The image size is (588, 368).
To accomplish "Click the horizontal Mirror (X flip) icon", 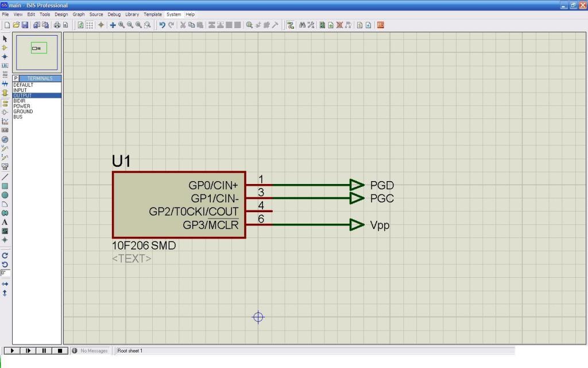I will click(x=5, y=284).
